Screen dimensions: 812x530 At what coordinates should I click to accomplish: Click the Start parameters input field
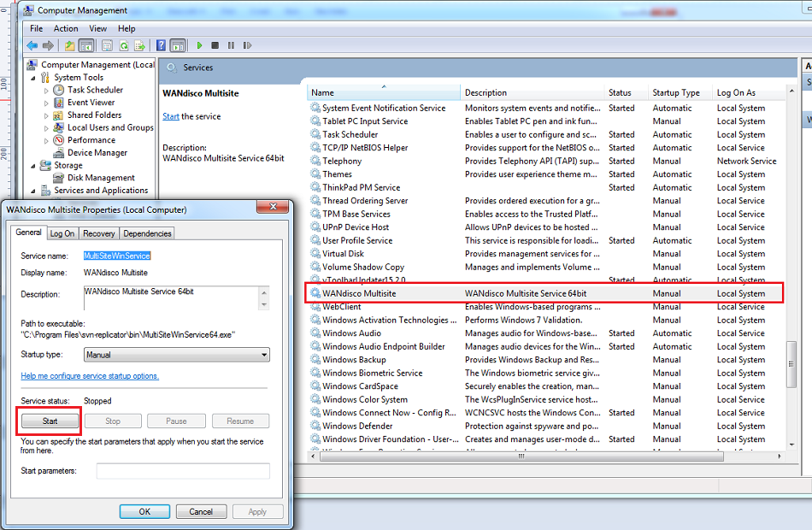(x=183, y=471)
